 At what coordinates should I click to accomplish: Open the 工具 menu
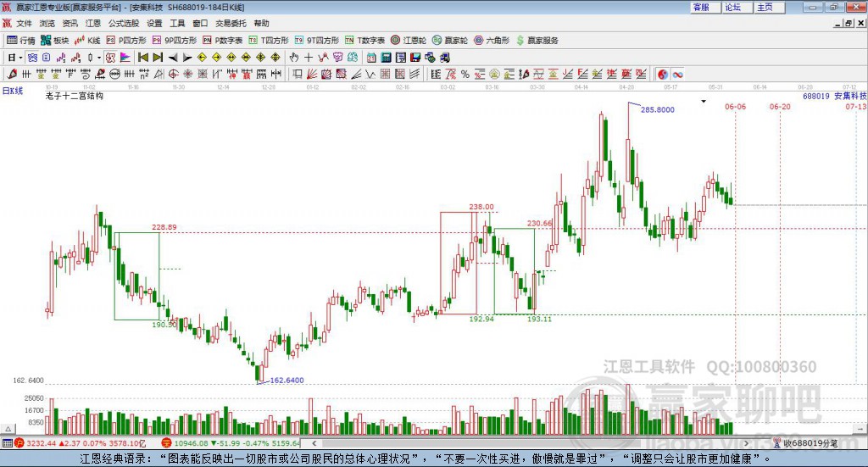pos(177,23)
